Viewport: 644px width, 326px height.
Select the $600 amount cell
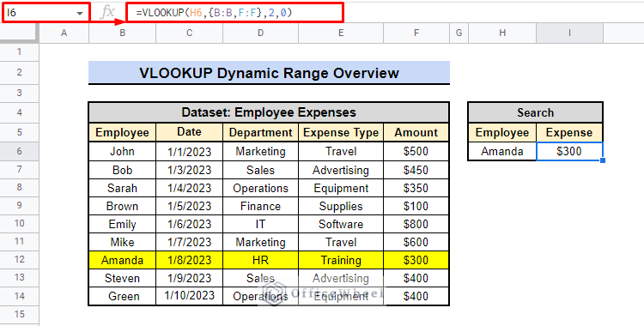click(416, 242)
